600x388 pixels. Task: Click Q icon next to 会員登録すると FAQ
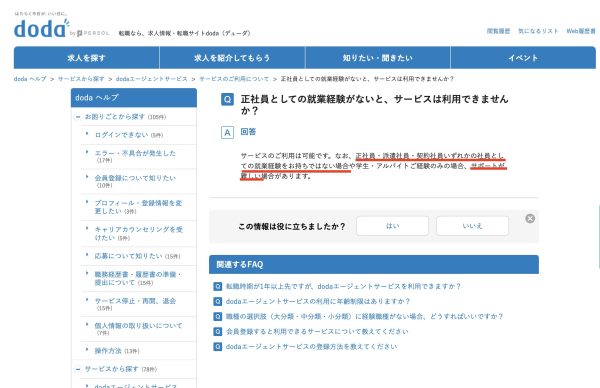click(217, 331)
